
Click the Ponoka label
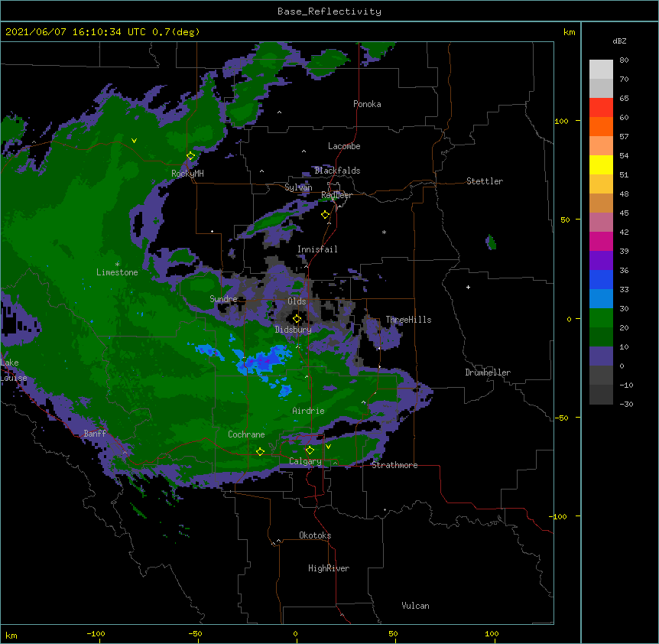coord(367,104)
